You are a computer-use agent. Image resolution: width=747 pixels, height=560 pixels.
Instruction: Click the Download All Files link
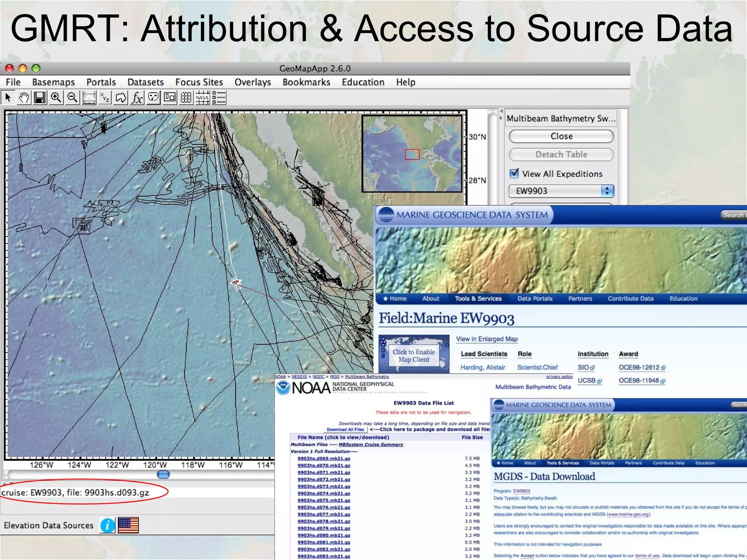[x=345, y=429]
